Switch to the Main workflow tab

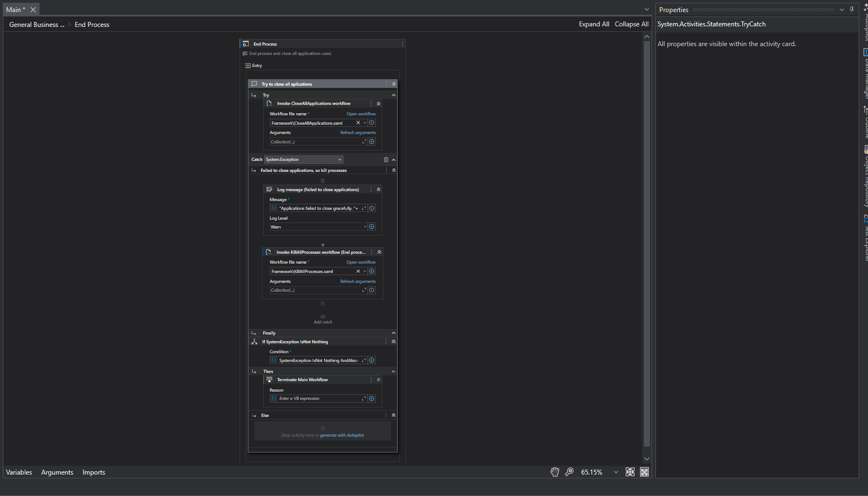coord(15,9)
